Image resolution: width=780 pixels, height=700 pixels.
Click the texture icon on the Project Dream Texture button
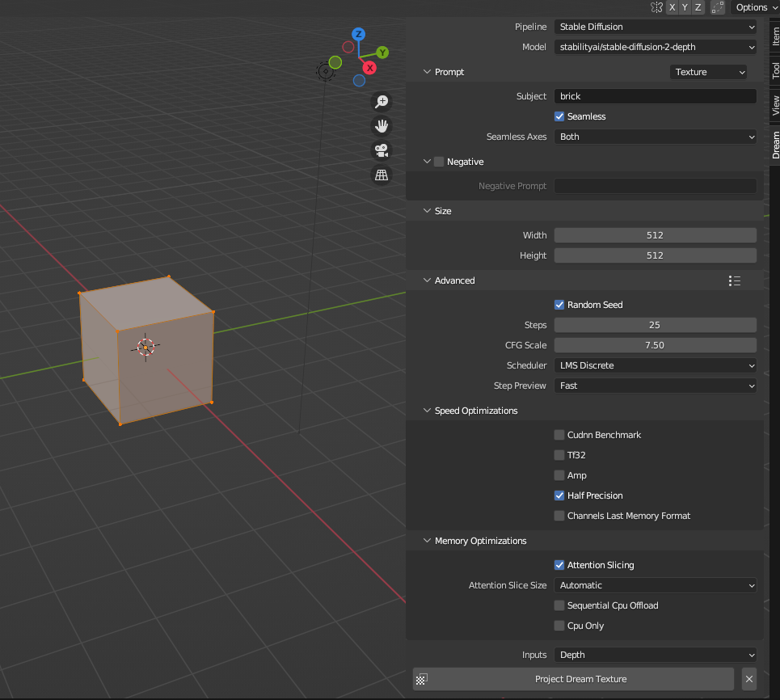(422, 679)
